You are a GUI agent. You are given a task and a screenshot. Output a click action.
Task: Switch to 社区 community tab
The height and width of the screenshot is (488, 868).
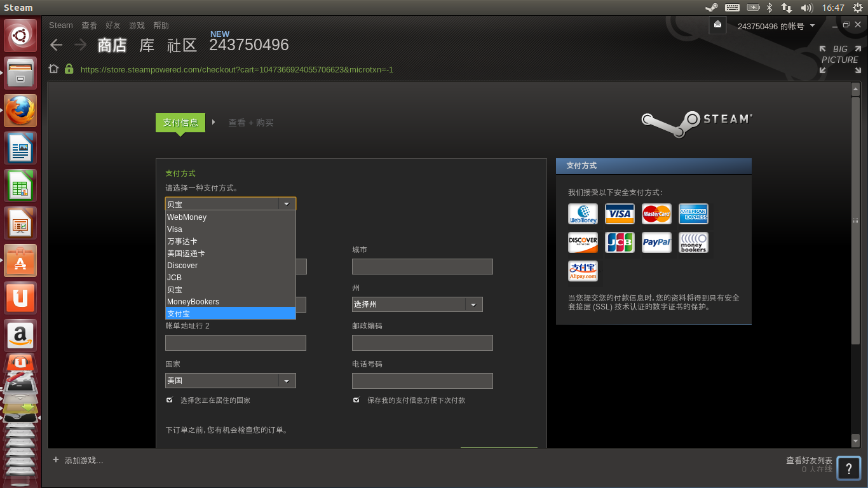[182, 45]
